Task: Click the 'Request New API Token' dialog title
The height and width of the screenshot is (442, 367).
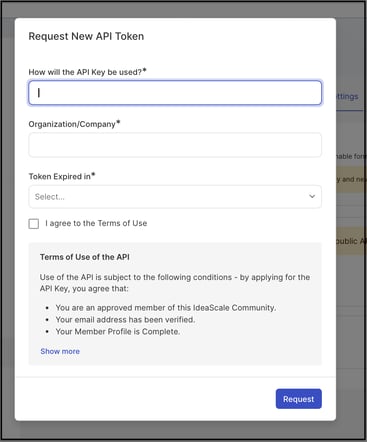Action: point(86,36)
